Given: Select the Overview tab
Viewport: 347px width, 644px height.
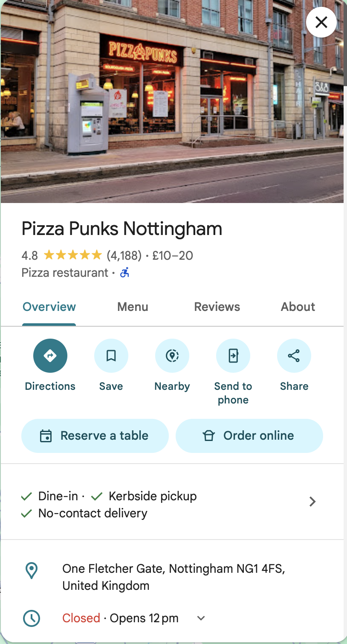Looking at the screenshot, I should pyautogui.click(x=49, y=307).
